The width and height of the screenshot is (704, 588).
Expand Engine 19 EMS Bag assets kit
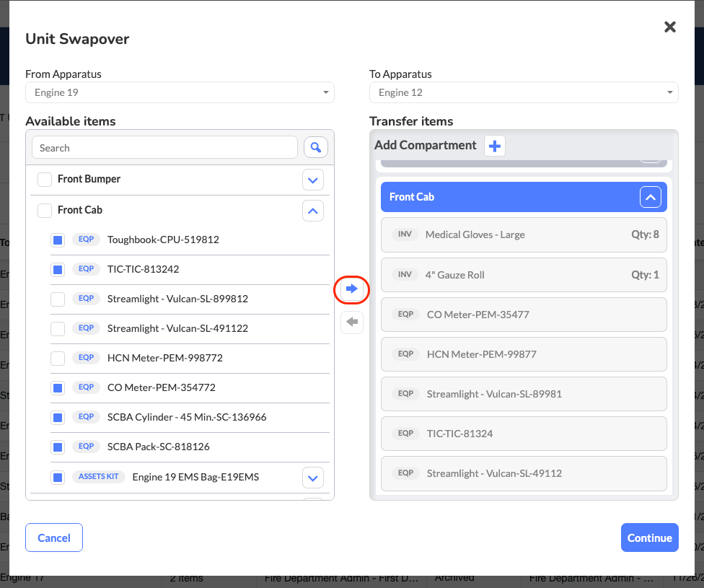[x=313, y=478]
